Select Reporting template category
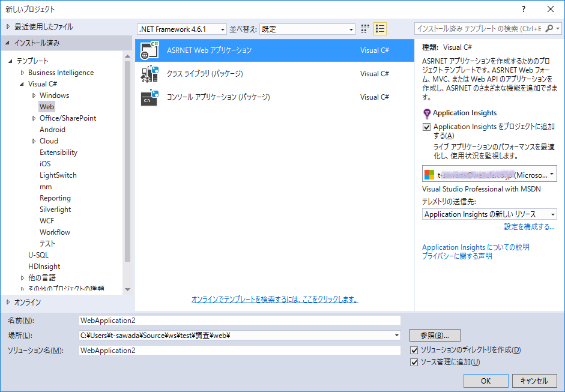 pyautogui.click(x=55, y=198)
